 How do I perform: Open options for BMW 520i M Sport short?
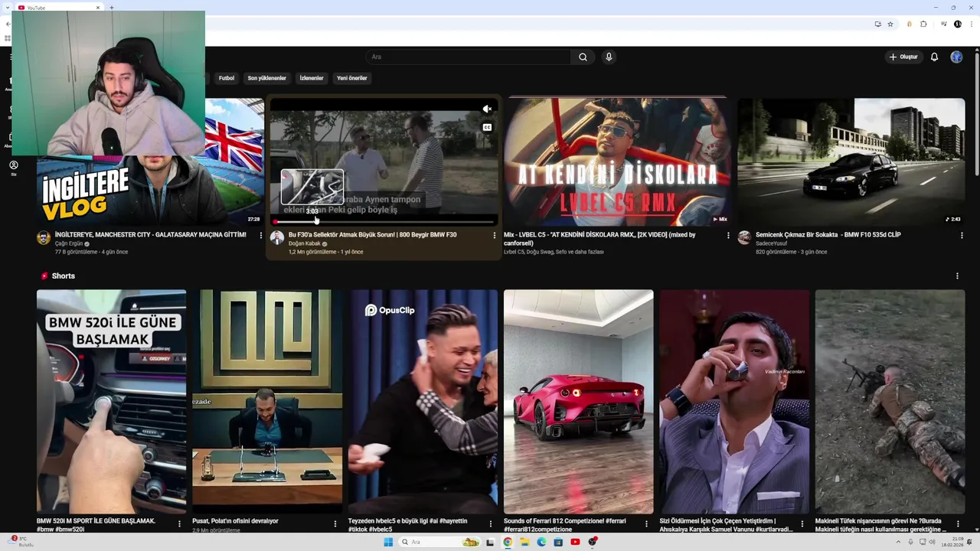coord(179,524)
